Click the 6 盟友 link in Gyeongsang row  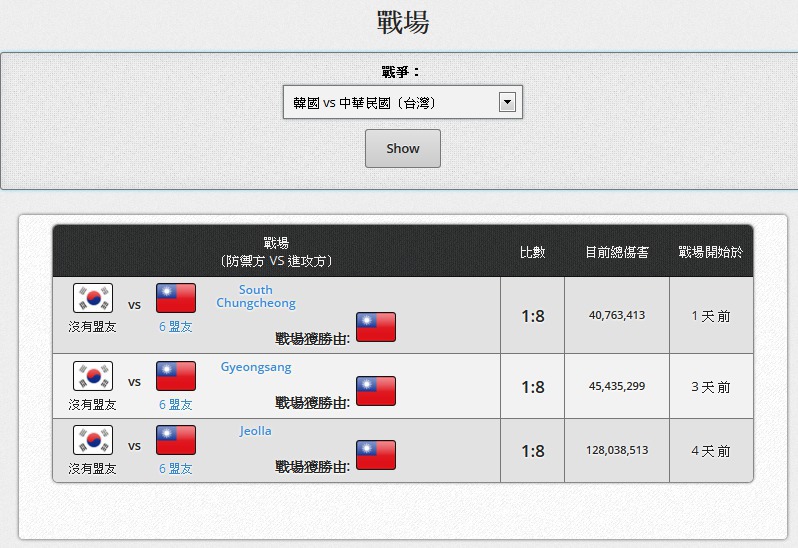pyautogui.click(x=176, y=405)
